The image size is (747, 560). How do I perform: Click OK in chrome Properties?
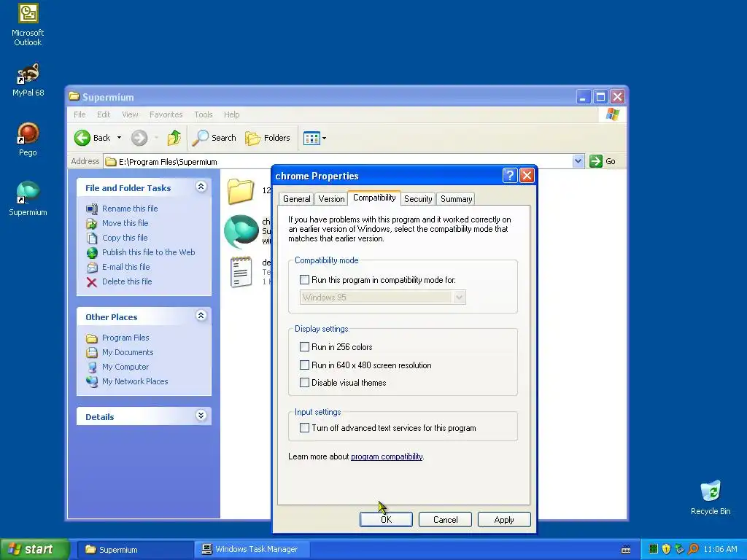[386, 519]
